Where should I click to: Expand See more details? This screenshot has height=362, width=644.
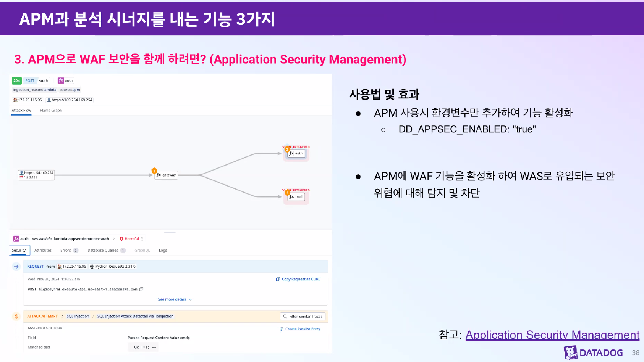pos(175,299)
